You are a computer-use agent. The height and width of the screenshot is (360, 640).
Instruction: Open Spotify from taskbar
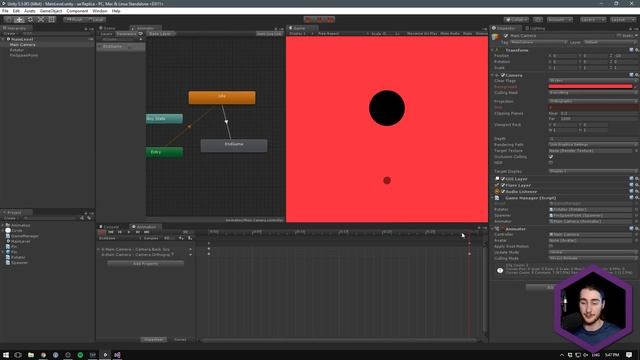pos(80,355)
